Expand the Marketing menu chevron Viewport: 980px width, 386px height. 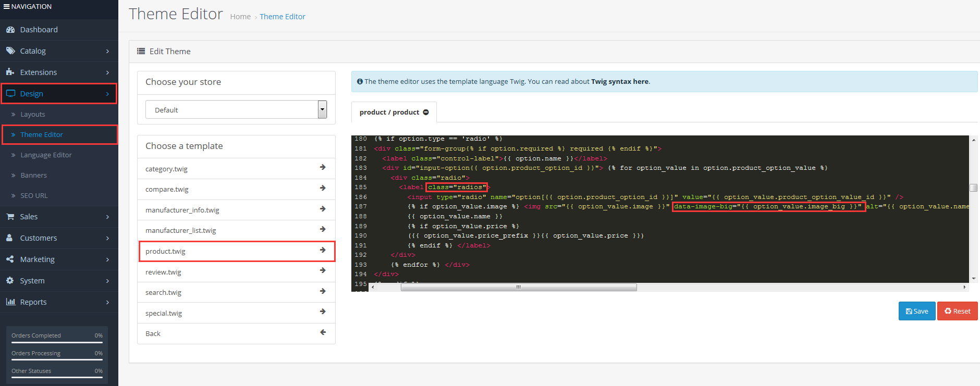point(107,259)
